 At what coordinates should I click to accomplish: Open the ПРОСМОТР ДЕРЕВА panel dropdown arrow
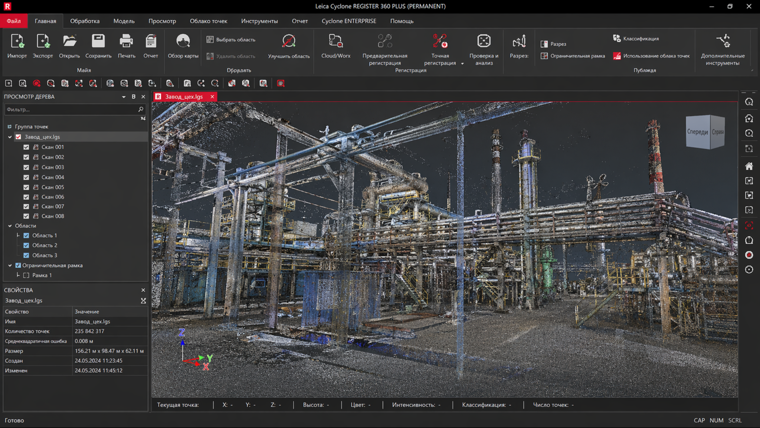tap(124, 97)
